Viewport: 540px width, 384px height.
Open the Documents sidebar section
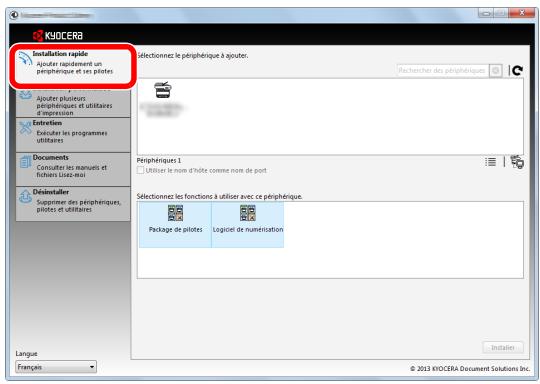pos(73,169)
